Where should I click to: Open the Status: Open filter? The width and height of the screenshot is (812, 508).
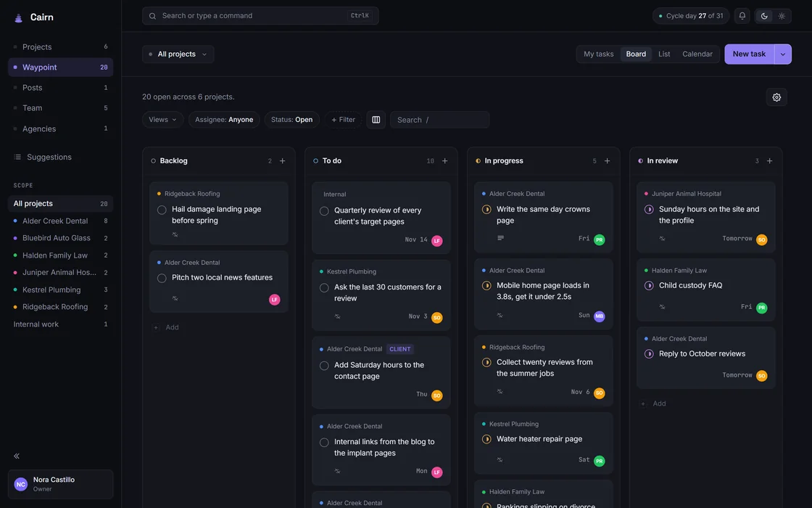291,120
